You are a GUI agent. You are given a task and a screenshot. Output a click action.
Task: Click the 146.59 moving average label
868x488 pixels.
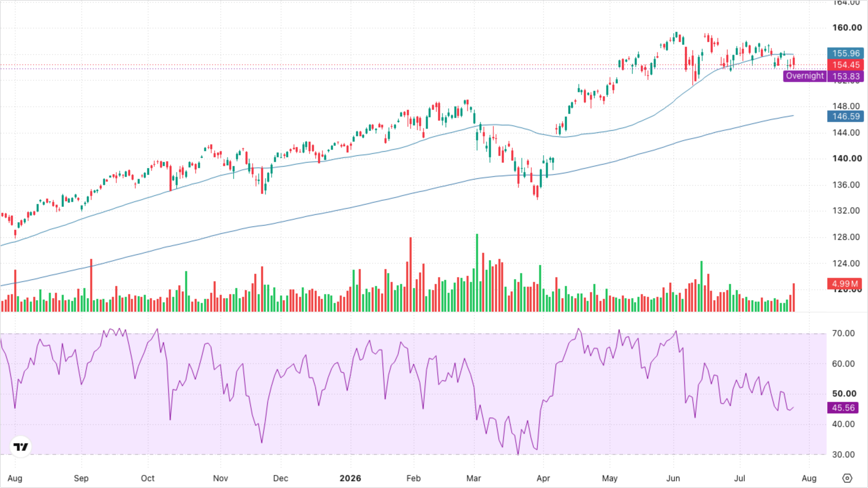click(846, 116)
